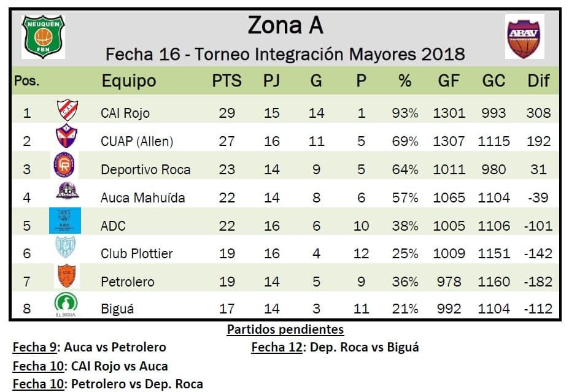569x392 pixels.
Task: Click the Club Plottier shield logo
Action: (x=65, y=250)
